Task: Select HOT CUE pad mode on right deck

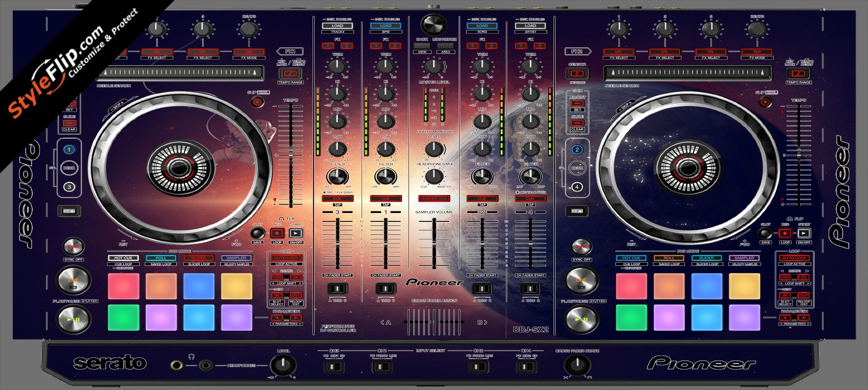Action: click(631, 258)
